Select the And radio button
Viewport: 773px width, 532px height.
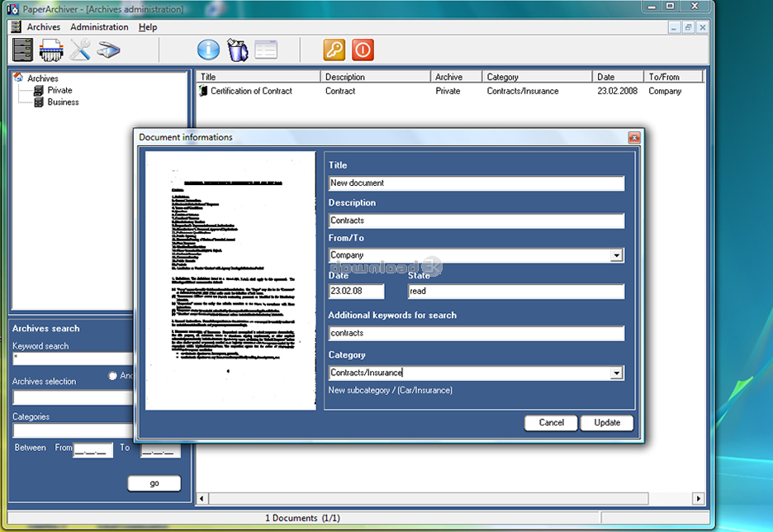tap(113, 376)
